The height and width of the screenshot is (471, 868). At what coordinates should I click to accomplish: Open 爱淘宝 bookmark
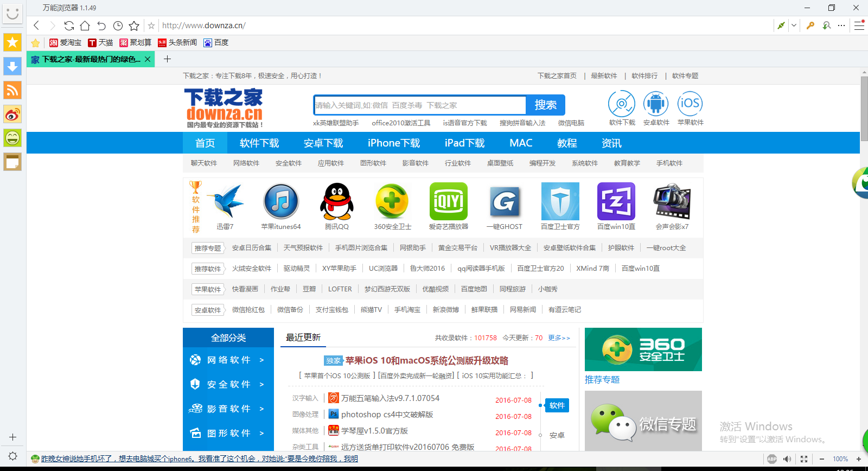65,42
